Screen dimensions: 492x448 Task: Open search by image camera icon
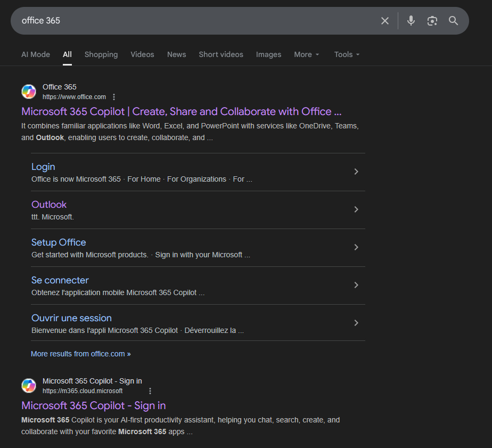(x=432, y=21)
